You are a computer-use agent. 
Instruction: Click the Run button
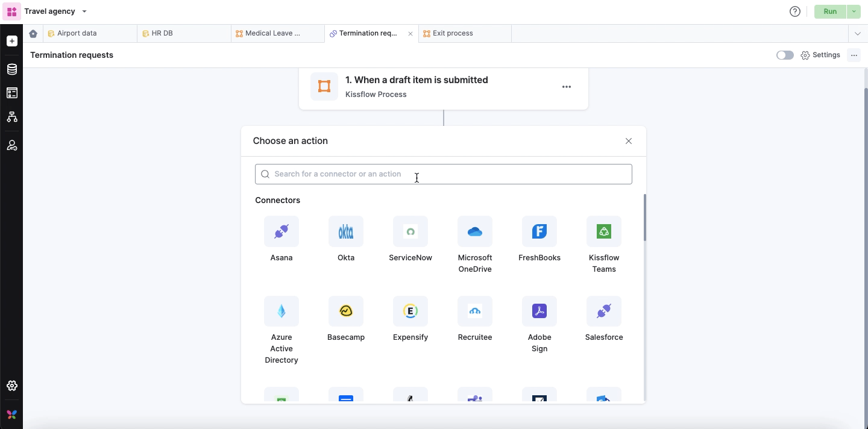pyautogui.click(x=829, y=11)
